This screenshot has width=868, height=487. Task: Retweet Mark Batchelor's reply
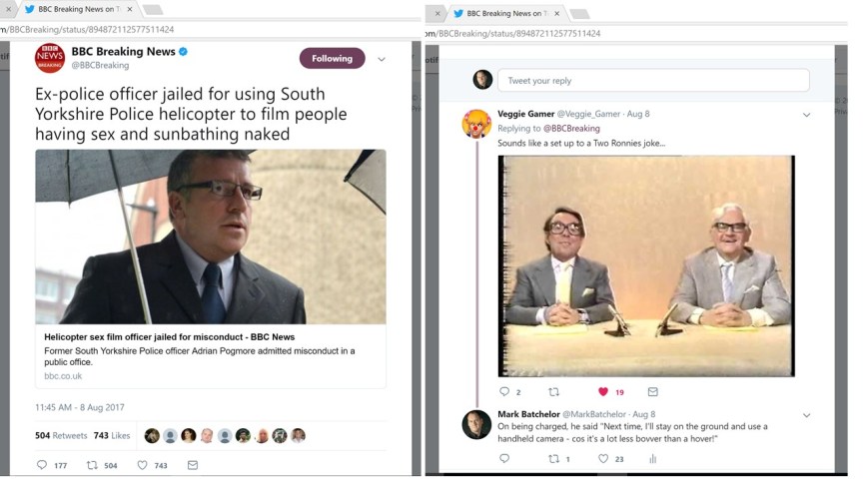[554, 459]
